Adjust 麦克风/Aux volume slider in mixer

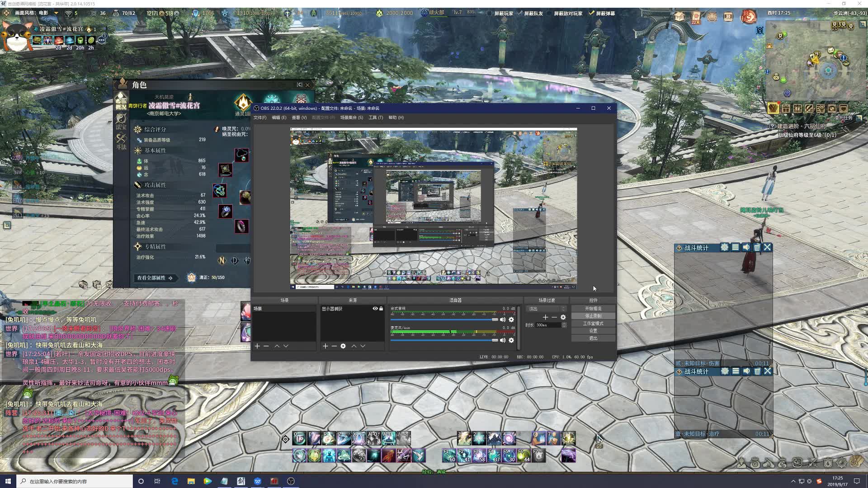pos(444,340)
